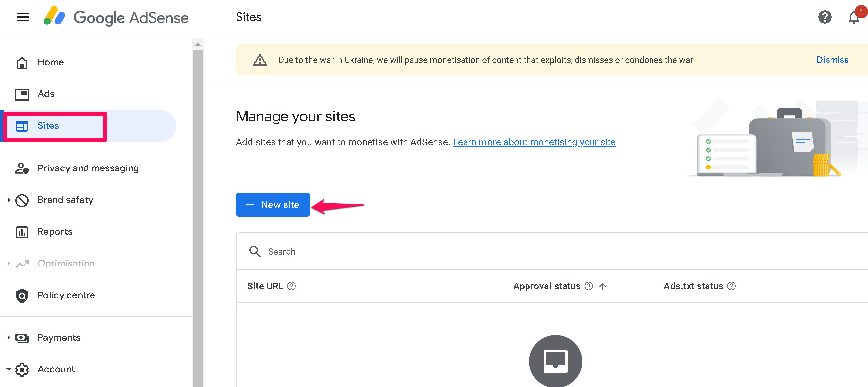The width and height of the screenshot is (868, 387).
Task: Open the navigation hamburger menu
Action: [22, 17]
